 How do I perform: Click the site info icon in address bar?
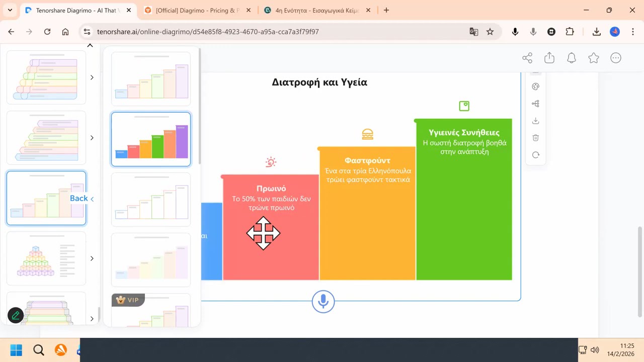click(87, 32)
